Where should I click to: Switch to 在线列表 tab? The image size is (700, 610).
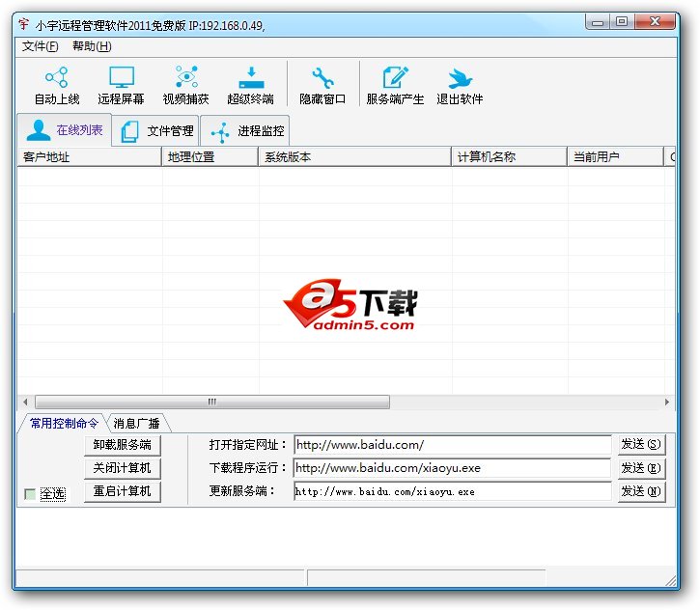point(65,130)
